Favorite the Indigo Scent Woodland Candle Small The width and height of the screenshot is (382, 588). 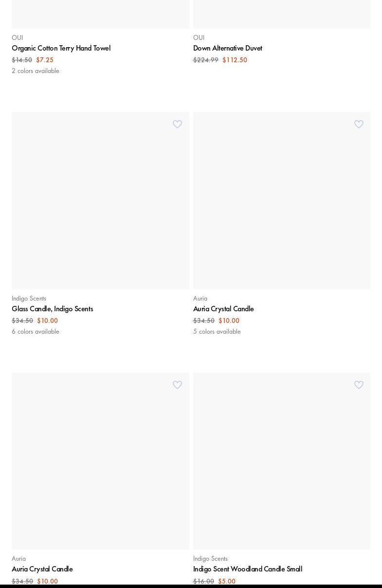point(359,385)
